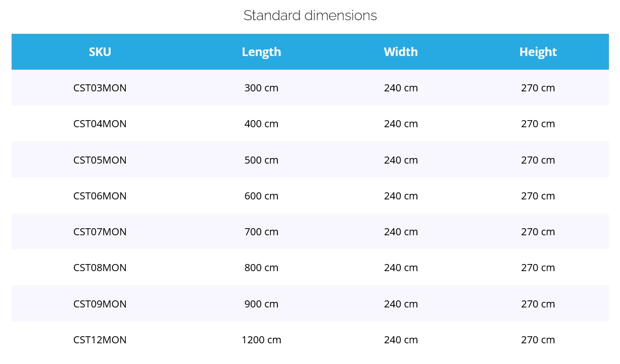Image resolution: width=620 pixels, height=364 pixels.
Task: Click the 400 cm length cell
Action: coord(261,124)
